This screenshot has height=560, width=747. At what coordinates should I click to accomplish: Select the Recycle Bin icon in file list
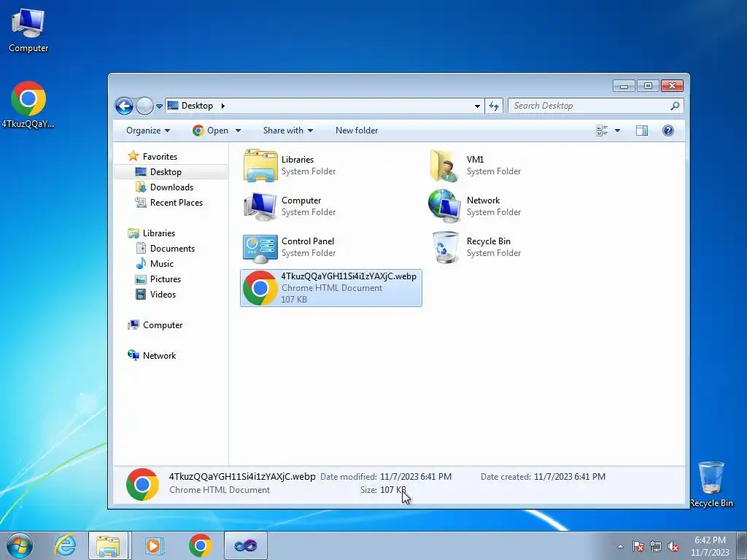[x=446, y=247]
